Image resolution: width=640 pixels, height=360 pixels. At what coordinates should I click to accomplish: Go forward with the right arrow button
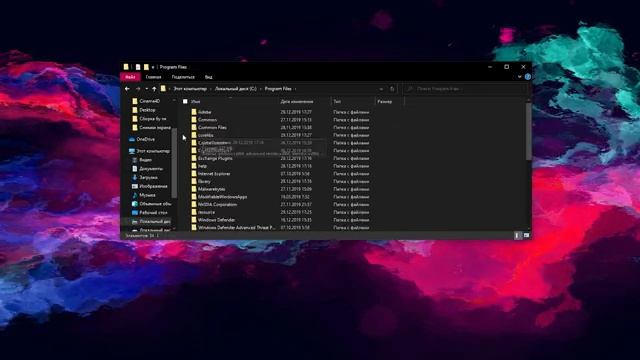138,89
